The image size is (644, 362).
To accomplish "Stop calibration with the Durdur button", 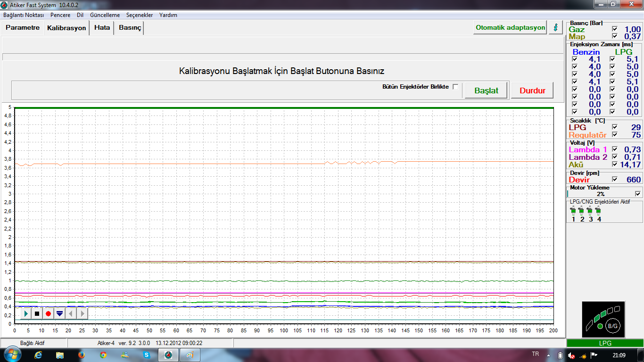I will click(532, 90).
